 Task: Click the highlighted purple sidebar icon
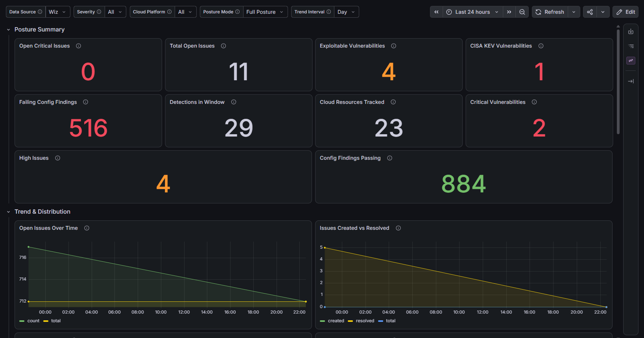pos(631,61)
